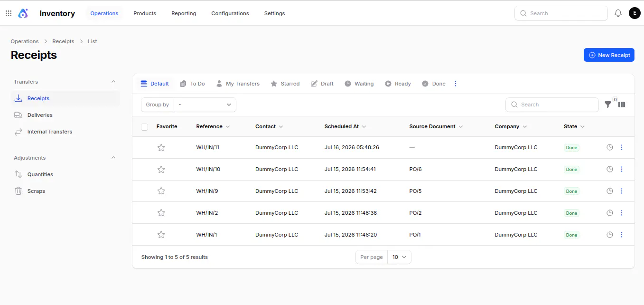
Task: Switch to the To Do tab
Action: [193, 84]
